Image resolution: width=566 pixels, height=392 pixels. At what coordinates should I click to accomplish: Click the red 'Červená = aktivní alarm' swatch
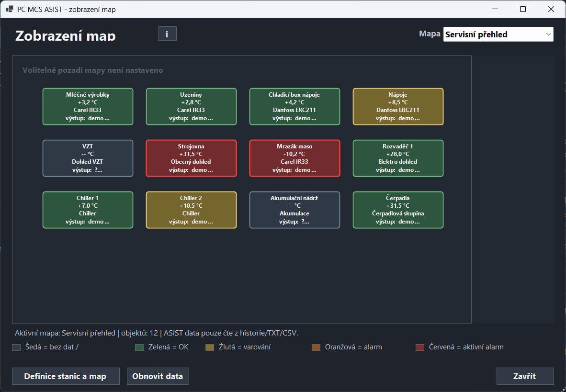[420, 347]
